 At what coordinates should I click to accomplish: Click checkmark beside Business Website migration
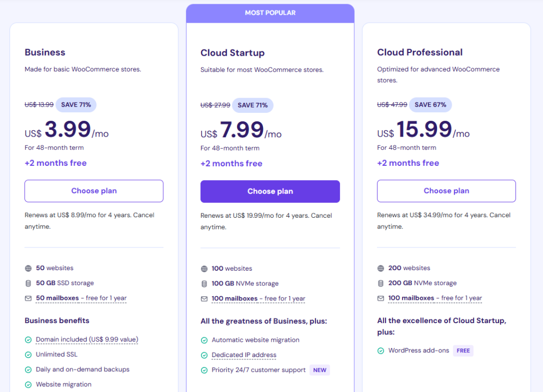point(29,385)
